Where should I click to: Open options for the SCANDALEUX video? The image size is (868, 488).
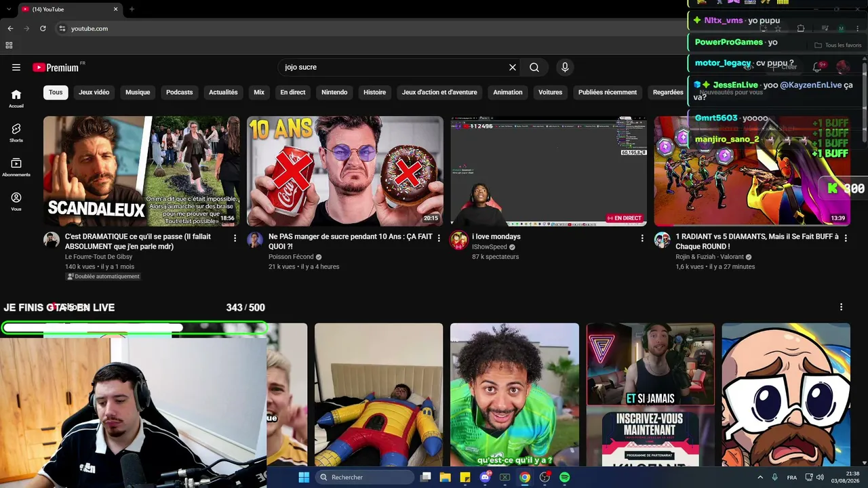(x=235, y=238)
